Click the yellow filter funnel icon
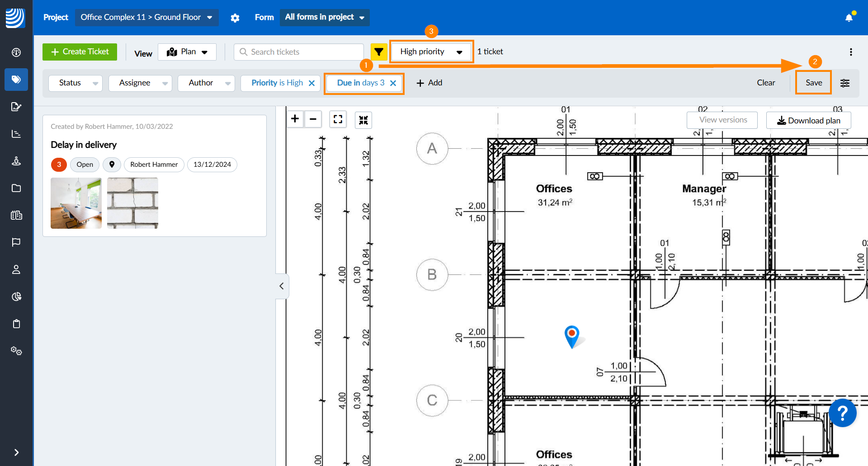The image size is (868, 466). (379, 52)
